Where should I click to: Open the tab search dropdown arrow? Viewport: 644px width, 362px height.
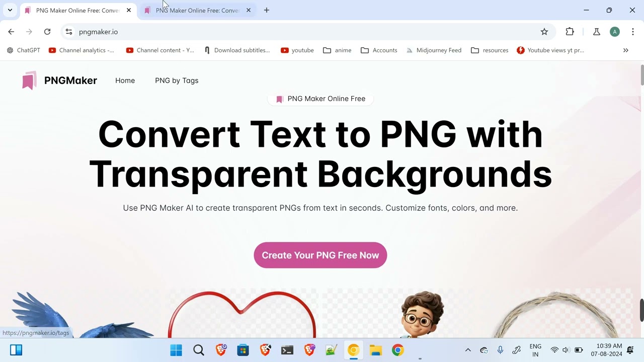point(10,10)
